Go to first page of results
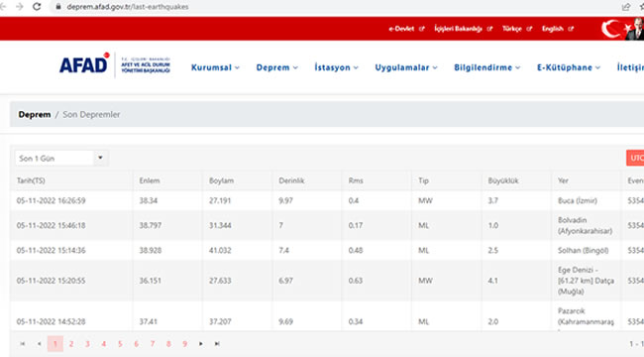 [23, 344]
